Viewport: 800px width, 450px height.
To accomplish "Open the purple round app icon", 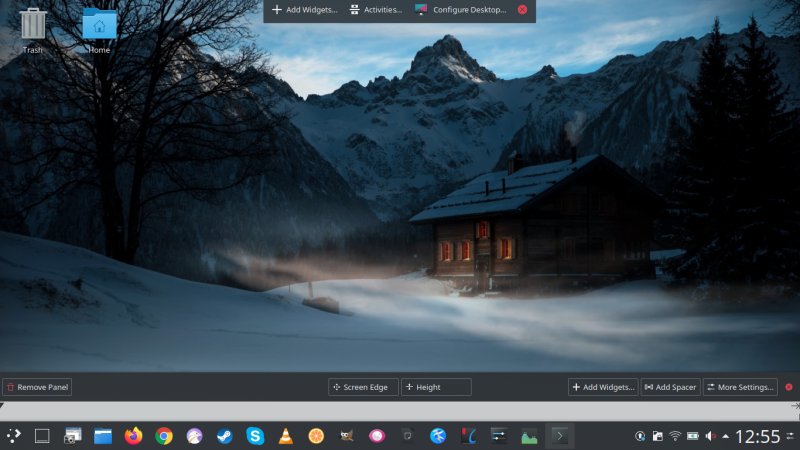I will click(194, 436).
